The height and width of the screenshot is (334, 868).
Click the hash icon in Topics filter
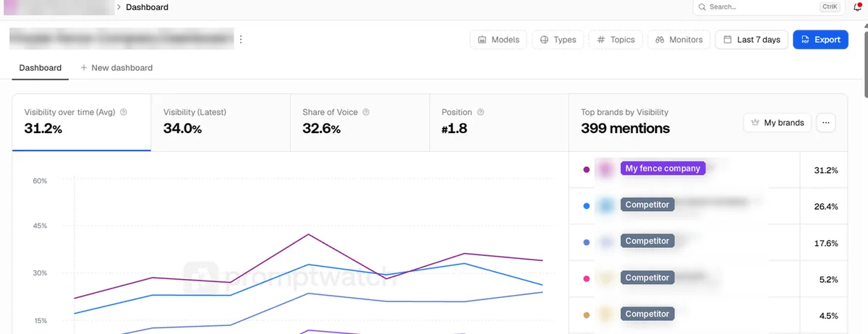pos(600,40)
